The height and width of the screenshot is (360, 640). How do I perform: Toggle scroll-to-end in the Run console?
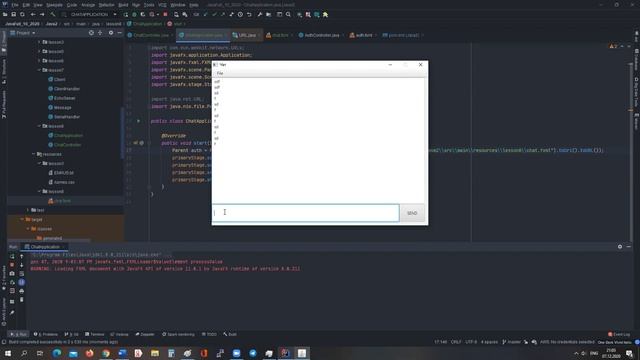pyautogui.click(x=22, y=282)
